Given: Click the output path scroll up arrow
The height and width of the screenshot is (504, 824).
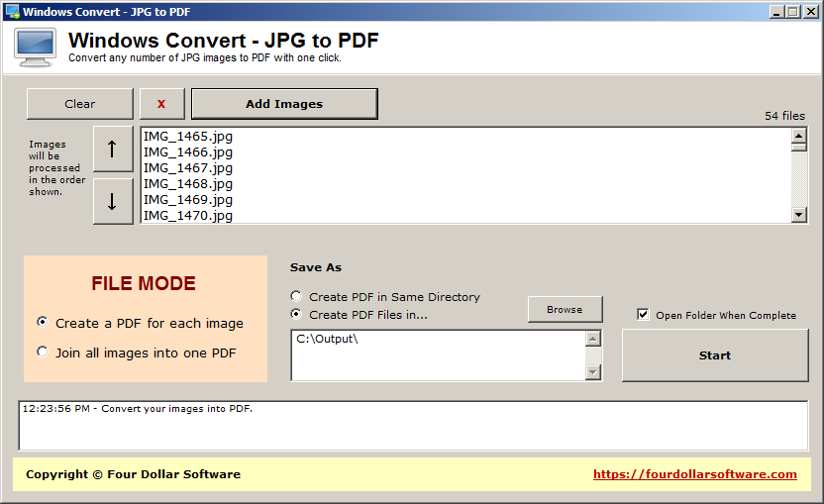Looking at the screenshot, I should (593, 339).
